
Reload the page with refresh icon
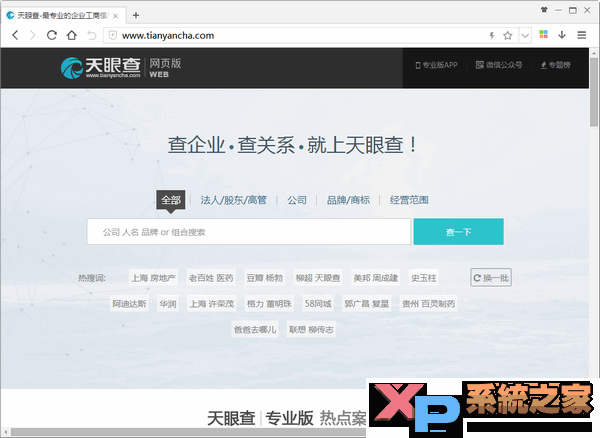pyautogui.click(x=52, y=35)
